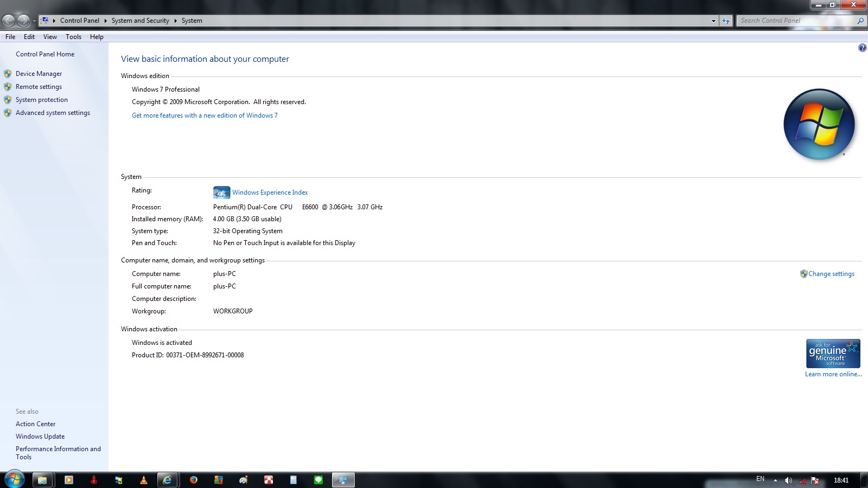Click the Forward navigation arrow
Image resolution: width=868 pixels, height=488 pixels.
(x=23, y=21)
